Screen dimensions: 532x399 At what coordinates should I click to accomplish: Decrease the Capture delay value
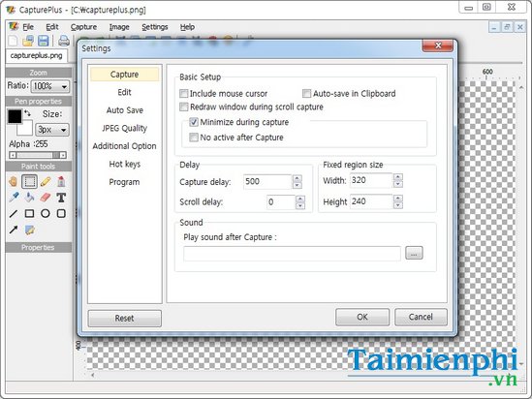(x=297, y=185)
